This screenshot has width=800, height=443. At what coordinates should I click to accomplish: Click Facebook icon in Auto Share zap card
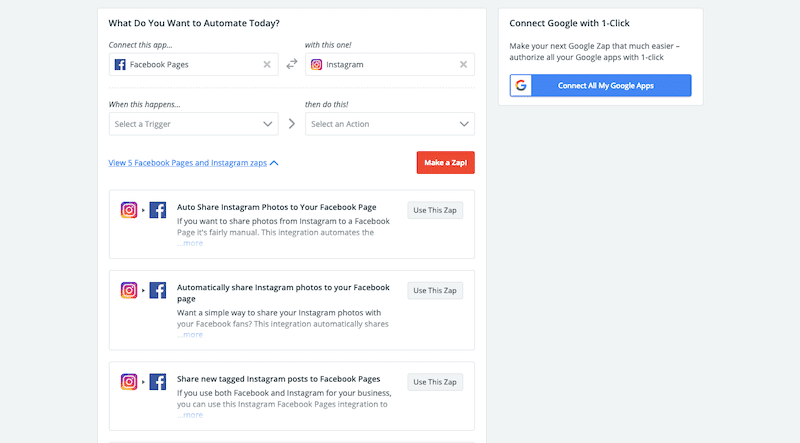click(158, 210)
